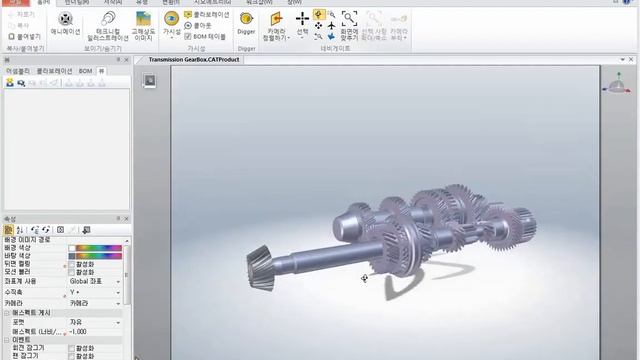The width and height of the screenshot is (640, 360).
Task: Click 배경 색상 rainbow gradient bar
Action: pyautogui.click(x=99, y=248)
